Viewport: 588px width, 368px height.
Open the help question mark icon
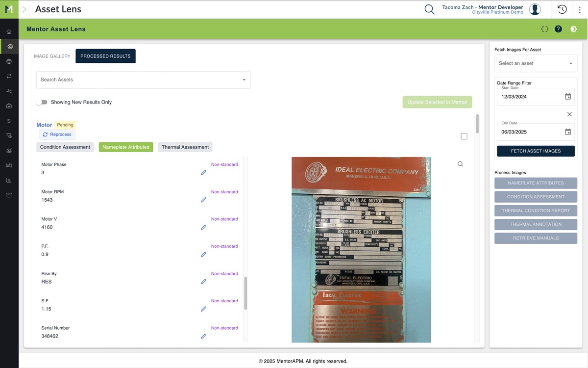(x=558, y=29)
